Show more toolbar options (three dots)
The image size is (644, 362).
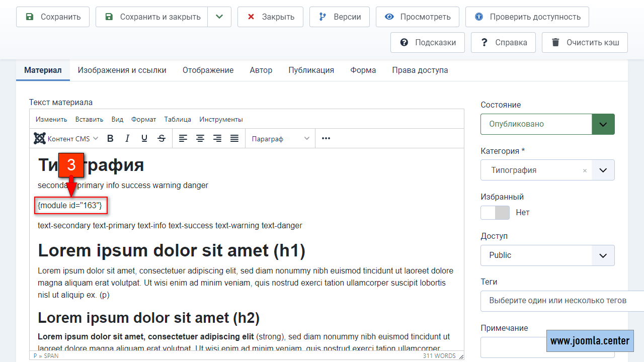(326, 139)
